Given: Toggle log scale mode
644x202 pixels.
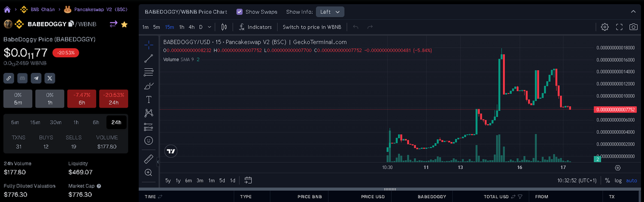Looking at the screenshot, I should coord(618,181).
